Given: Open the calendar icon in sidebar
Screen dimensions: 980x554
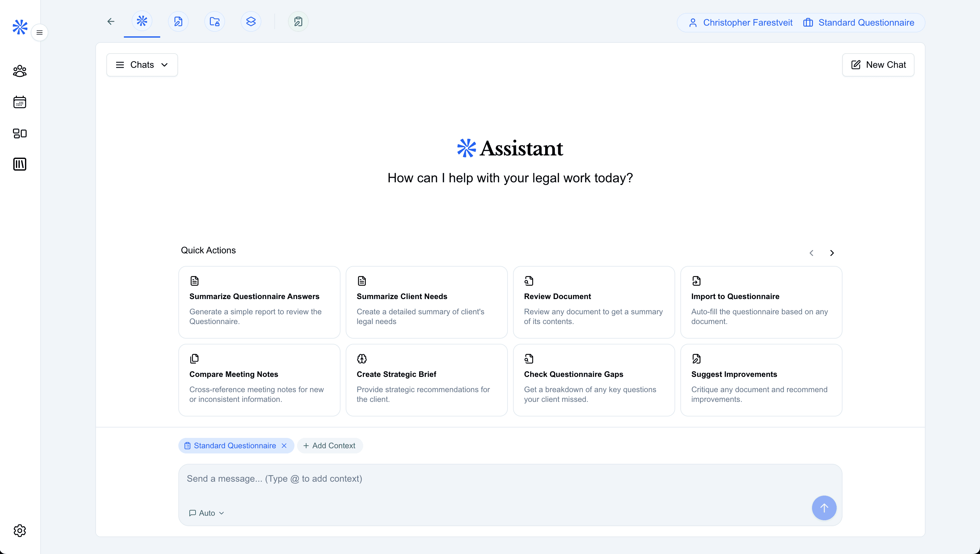Looking at the screenshot, I should (19, 102).
